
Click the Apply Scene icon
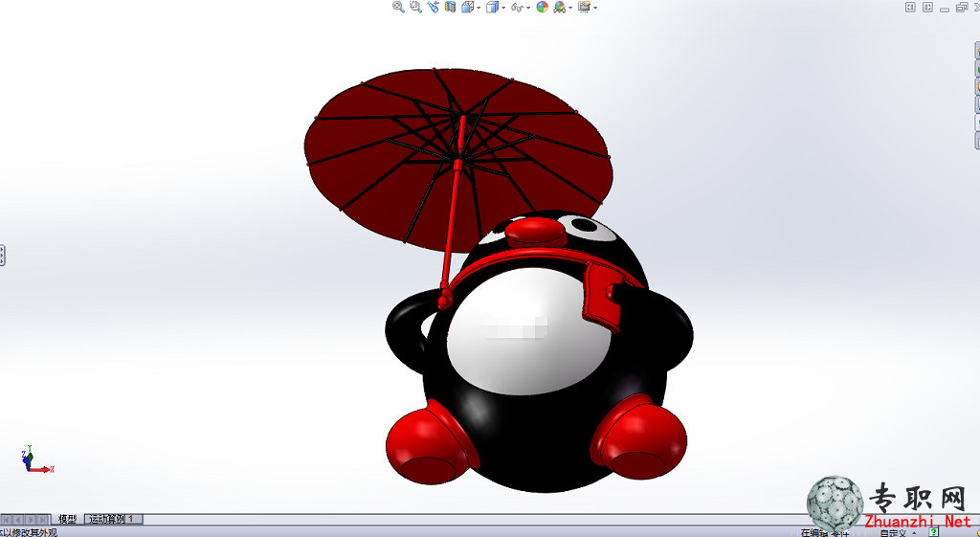tap(559, 7)
